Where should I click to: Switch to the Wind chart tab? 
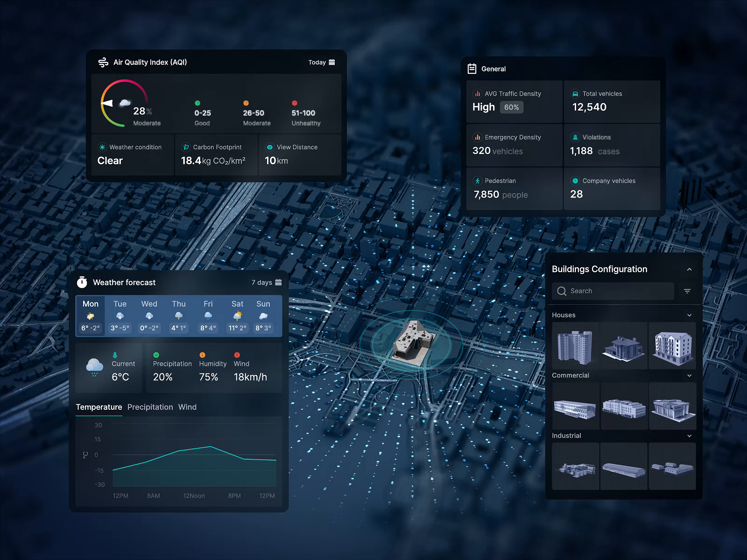click(187, 407)
